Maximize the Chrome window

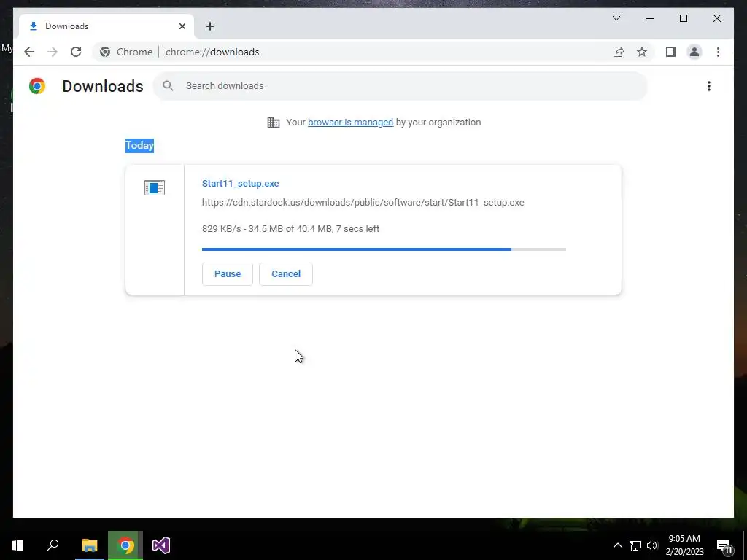pos(683,18)
